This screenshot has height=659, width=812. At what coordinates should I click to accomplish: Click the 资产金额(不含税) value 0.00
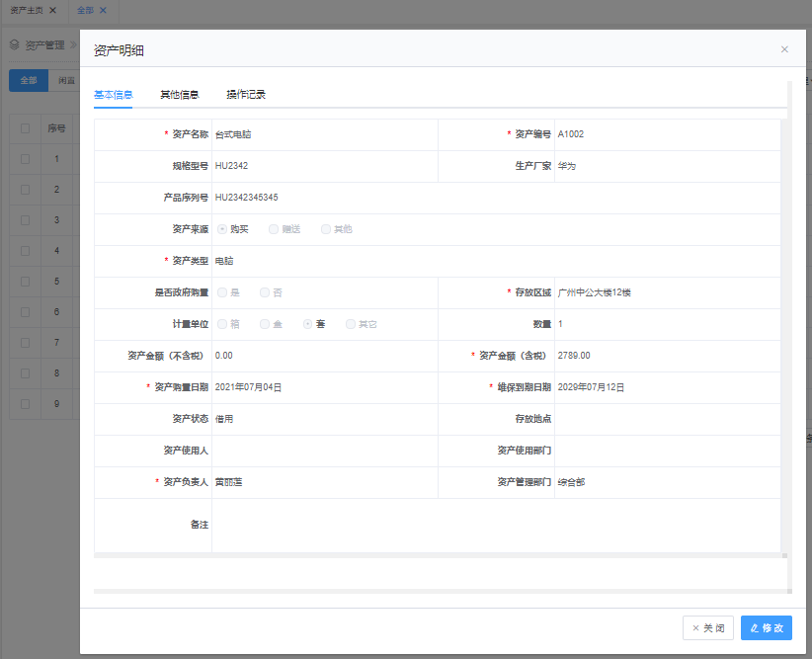[x=325, y=356]
